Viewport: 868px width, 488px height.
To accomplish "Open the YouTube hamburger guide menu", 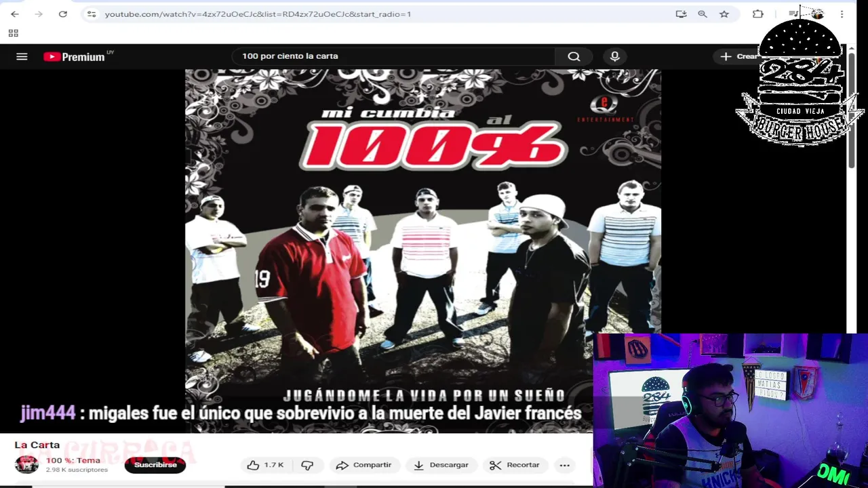I will point(22,56).
